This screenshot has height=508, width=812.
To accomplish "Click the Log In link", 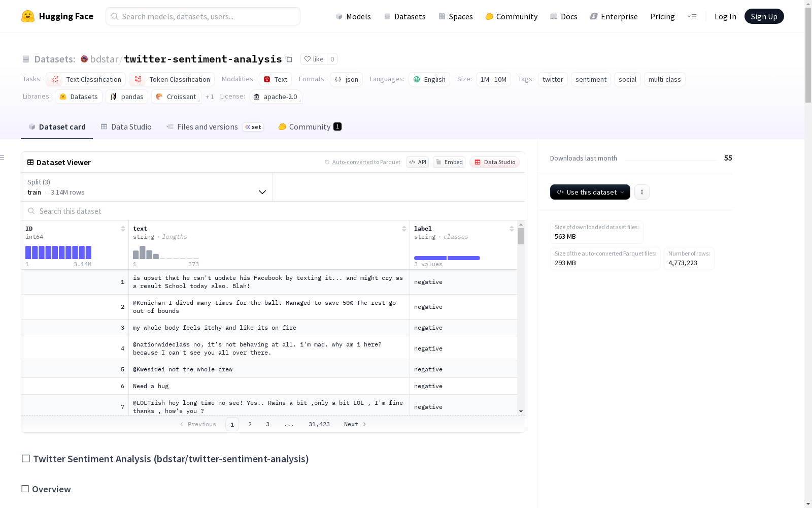I will [x=725, y=16].
